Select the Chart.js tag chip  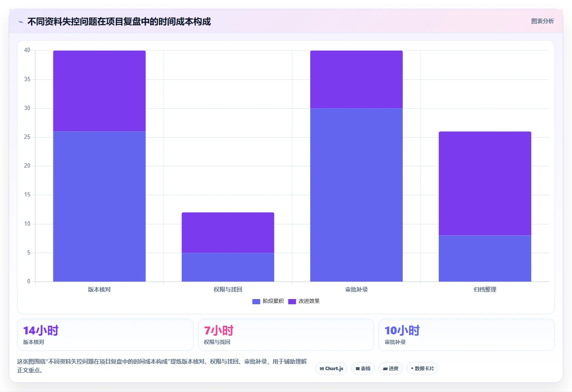[331, 368]
